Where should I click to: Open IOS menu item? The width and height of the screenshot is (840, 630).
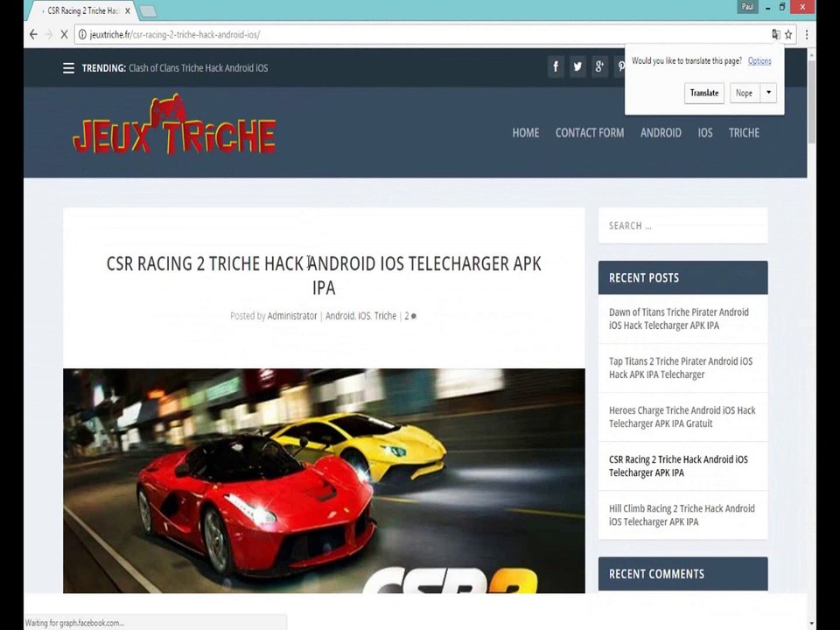[705, 132]
